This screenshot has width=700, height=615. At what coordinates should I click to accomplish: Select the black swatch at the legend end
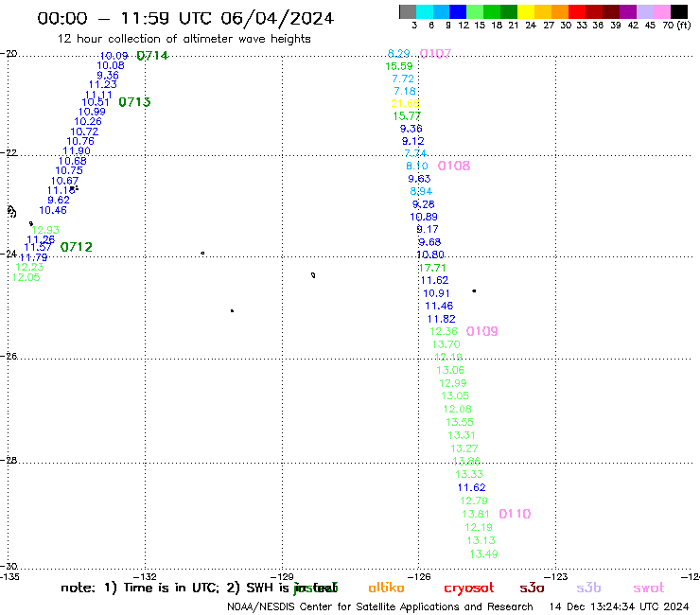pos(679,11)
